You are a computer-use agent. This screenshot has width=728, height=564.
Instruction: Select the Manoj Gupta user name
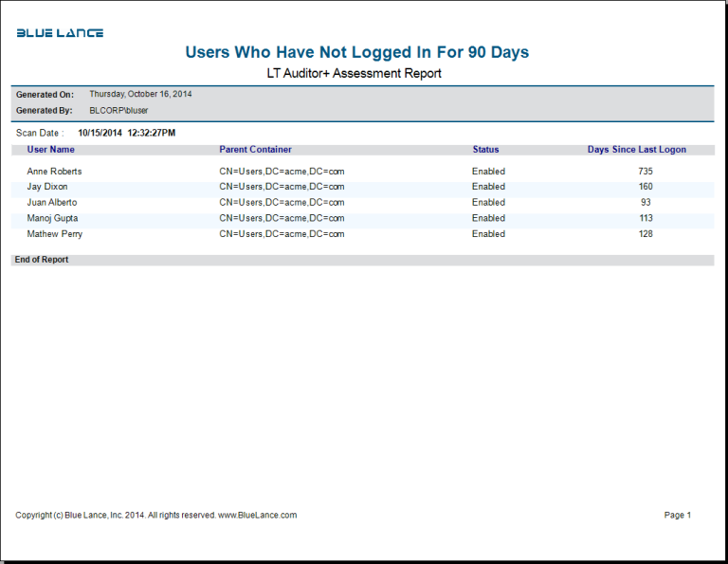(x=52, y=218)
